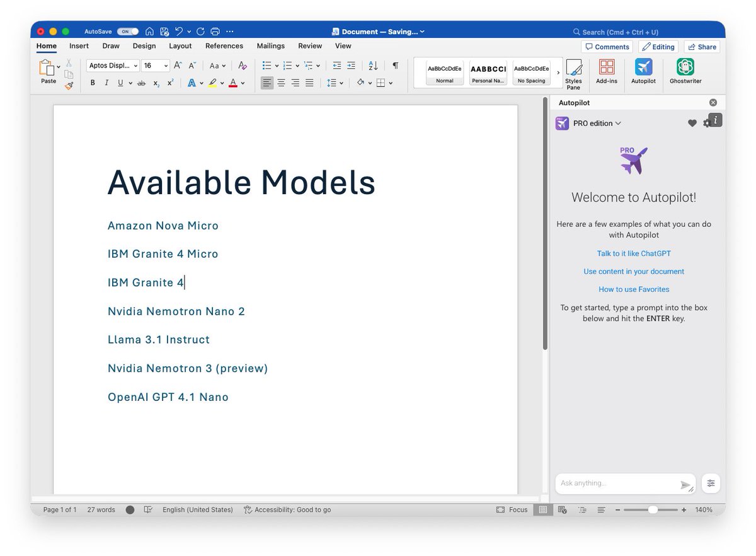Click 'Use content in your document' link
756x556 pixels.
click(x=634, y=272)
